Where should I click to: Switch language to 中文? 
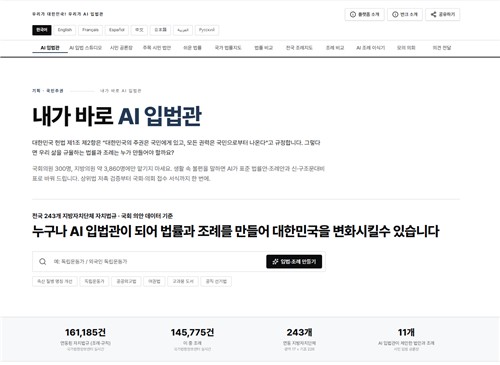[139, 30]
